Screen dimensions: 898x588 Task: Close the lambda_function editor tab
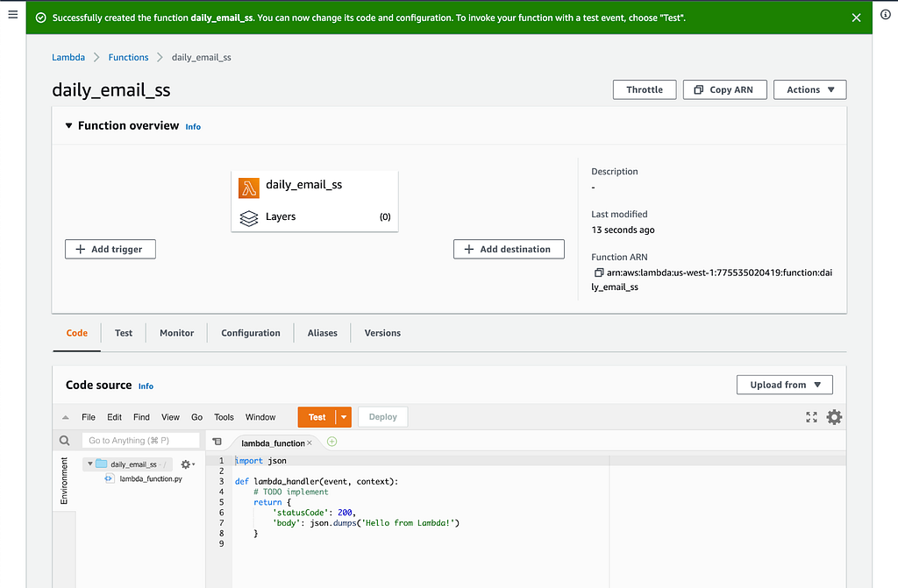pyautogui.click(x=310, y=443)
